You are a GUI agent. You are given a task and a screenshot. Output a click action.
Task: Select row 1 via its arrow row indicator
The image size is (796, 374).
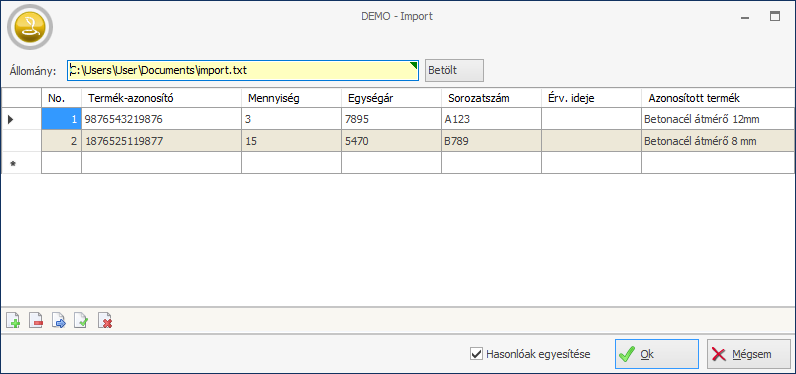[x=21, y=120]
